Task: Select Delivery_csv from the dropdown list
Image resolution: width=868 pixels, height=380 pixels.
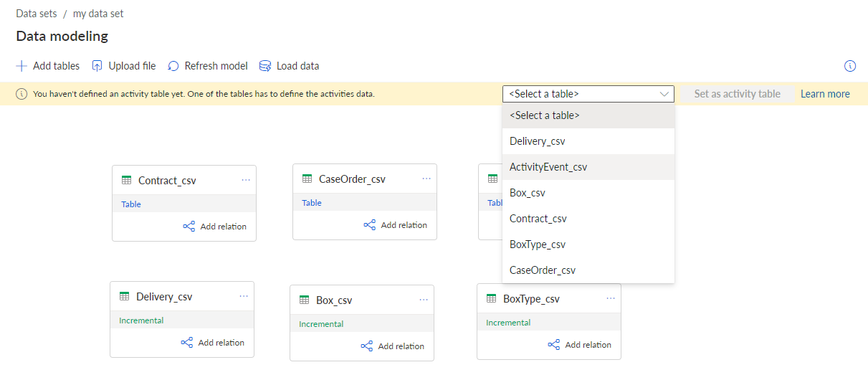Action: pyautogui.click(x=588, y=141)
